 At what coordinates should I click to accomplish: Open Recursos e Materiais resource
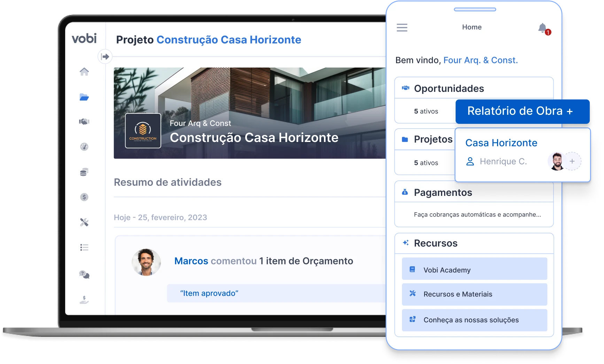pos(474,294)
